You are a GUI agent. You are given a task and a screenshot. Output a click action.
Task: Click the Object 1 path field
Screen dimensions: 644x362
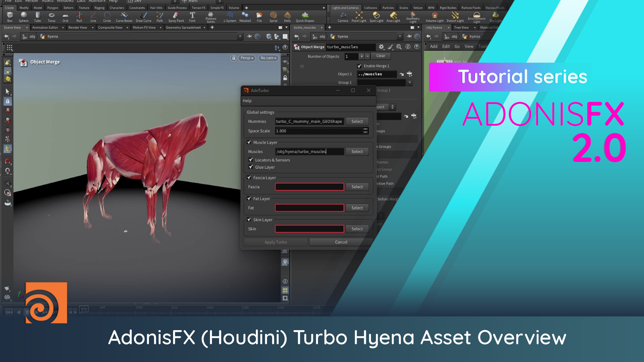click(377, 74)
